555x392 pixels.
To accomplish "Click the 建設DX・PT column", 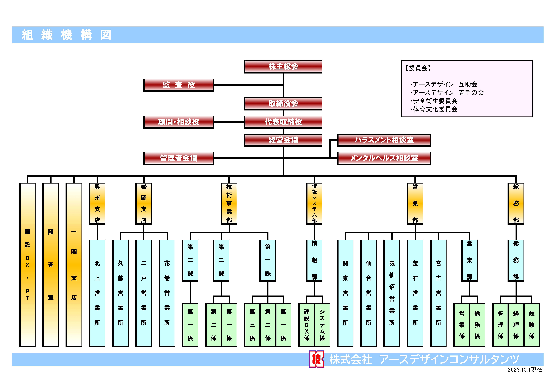I will [27, 265].
